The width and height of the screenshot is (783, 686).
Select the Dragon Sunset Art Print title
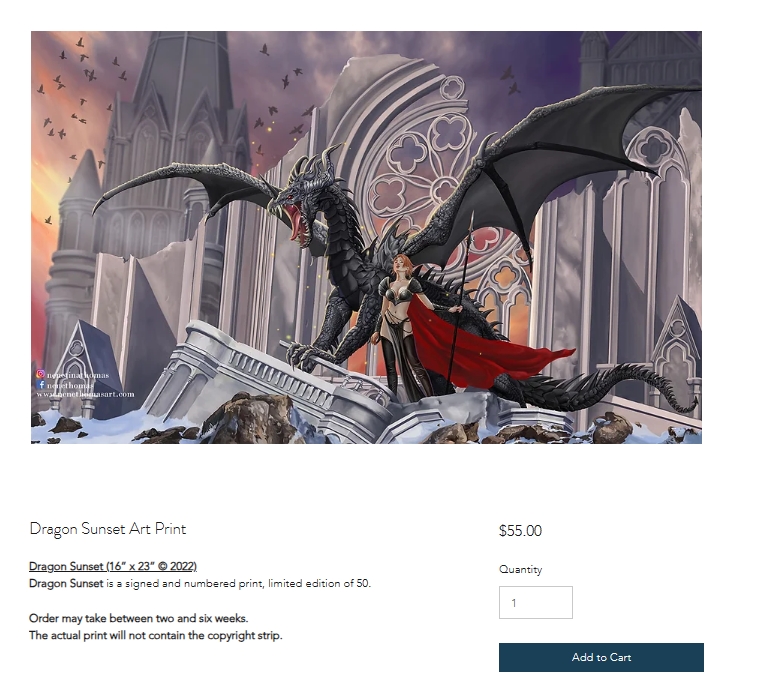pyautogui.click(x=107, y=528)
